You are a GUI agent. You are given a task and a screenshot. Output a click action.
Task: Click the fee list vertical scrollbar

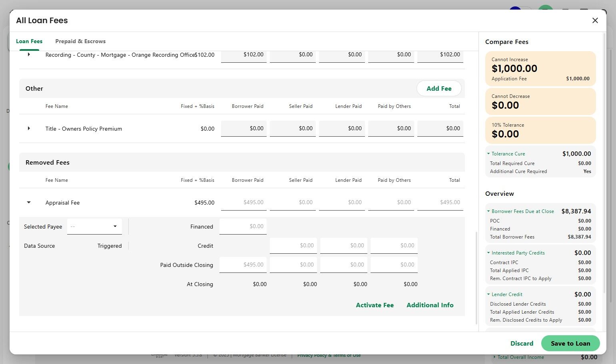pos(476,278)
